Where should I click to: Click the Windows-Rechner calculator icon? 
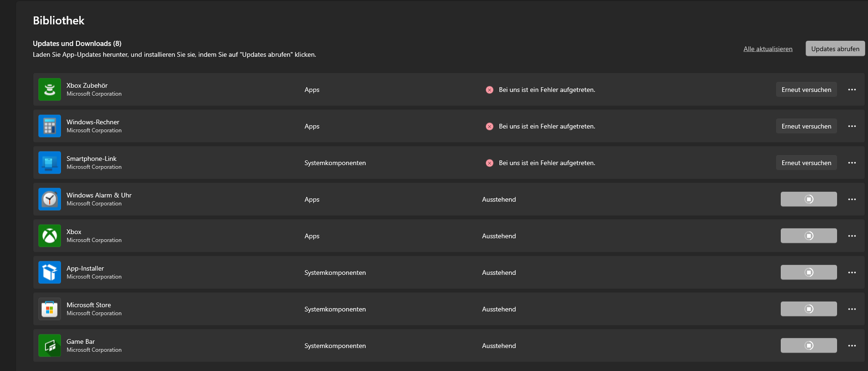coord(50,126)
